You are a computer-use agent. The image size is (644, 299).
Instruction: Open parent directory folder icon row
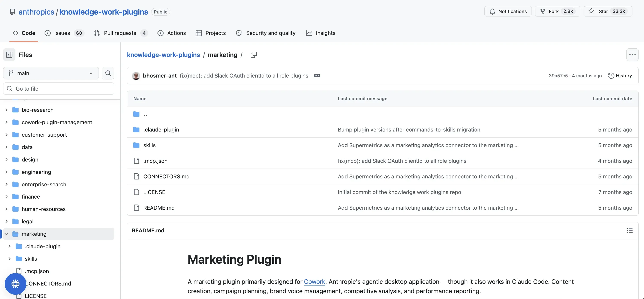pos(136,114)
